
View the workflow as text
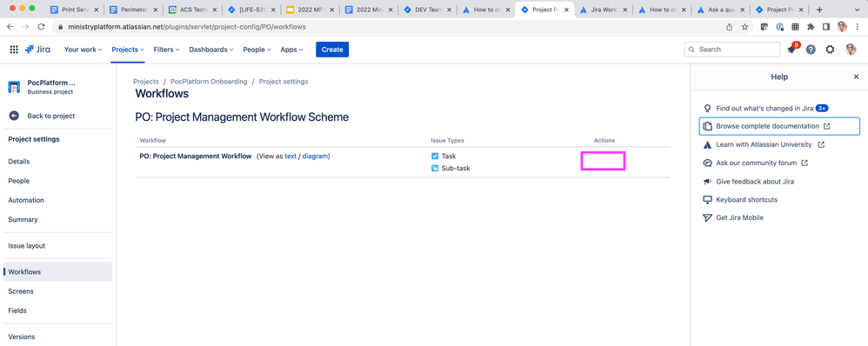tap(290, 156)
